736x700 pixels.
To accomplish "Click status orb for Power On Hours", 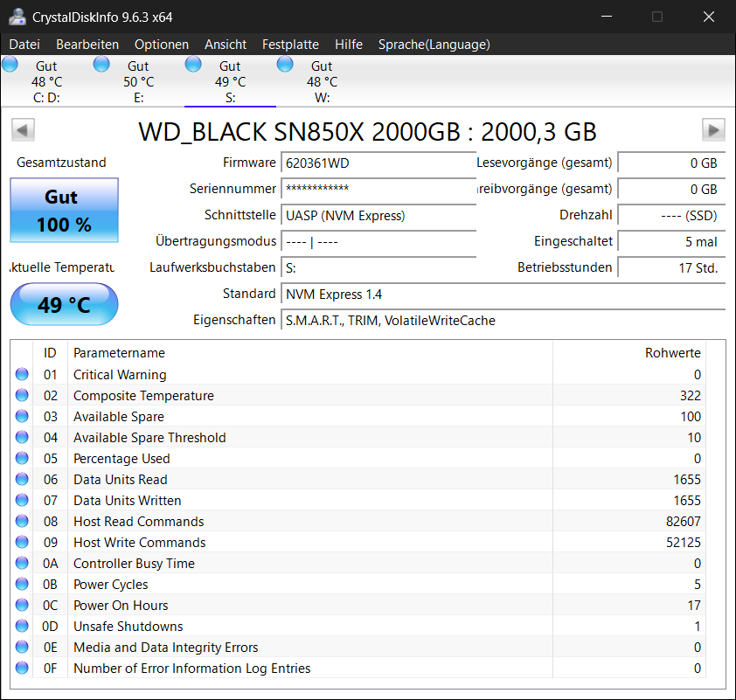I will [22, 605].
